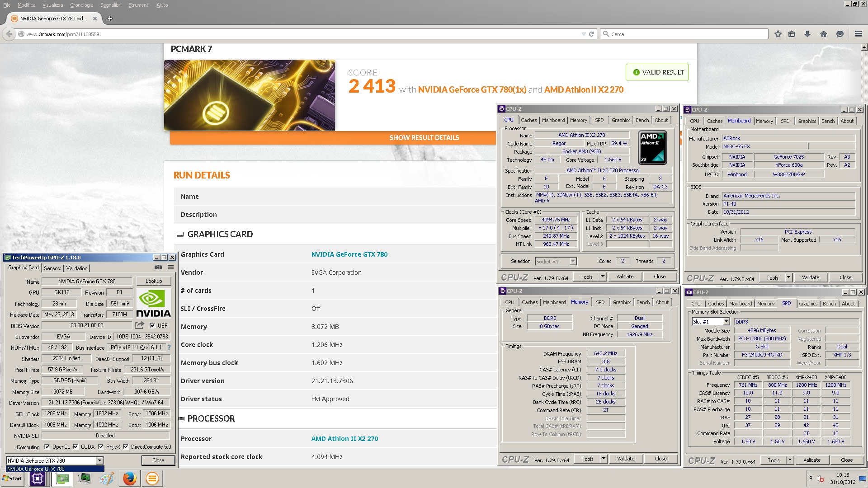Open CPU-Z from the taskbar
868x488 pixels.
coord(37,479)
